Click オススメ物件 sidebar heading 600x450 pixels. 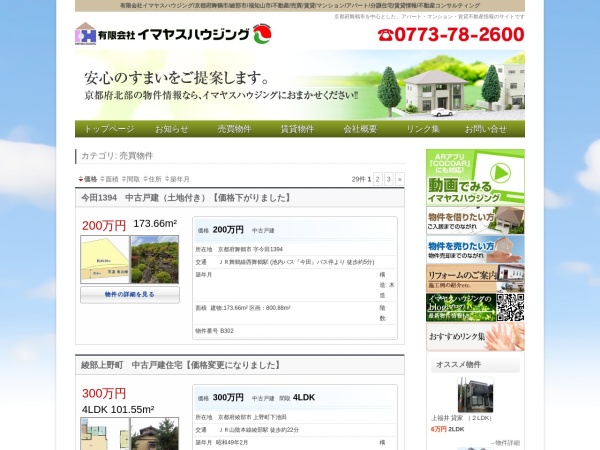[x=458, y=365]
